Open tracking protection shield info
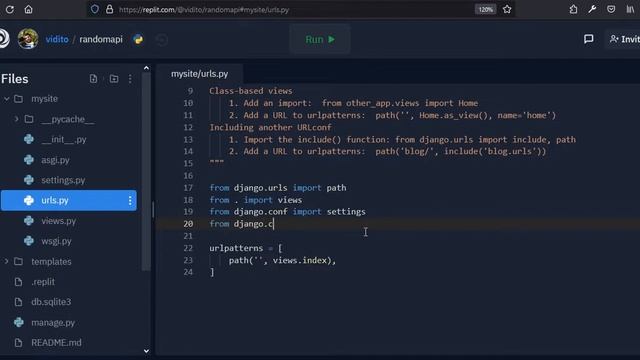This screenshot has width=640, height=360. 95,9
